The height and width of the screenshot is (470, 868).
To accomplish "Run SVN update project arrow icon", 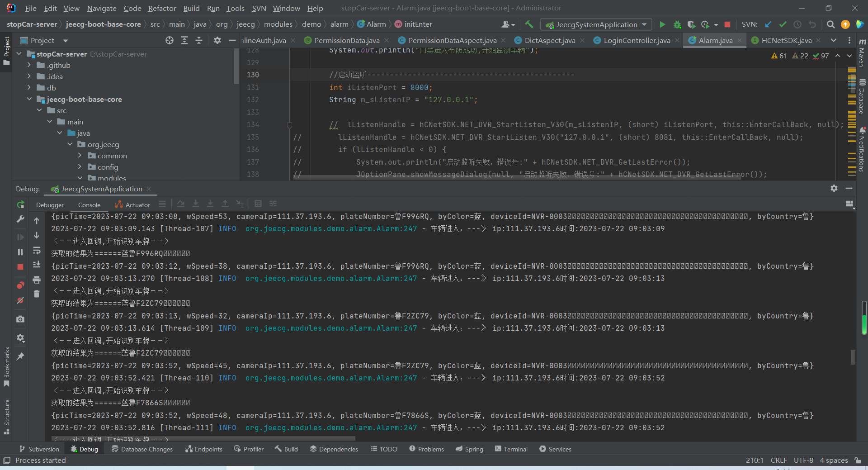I will (768, 24).
